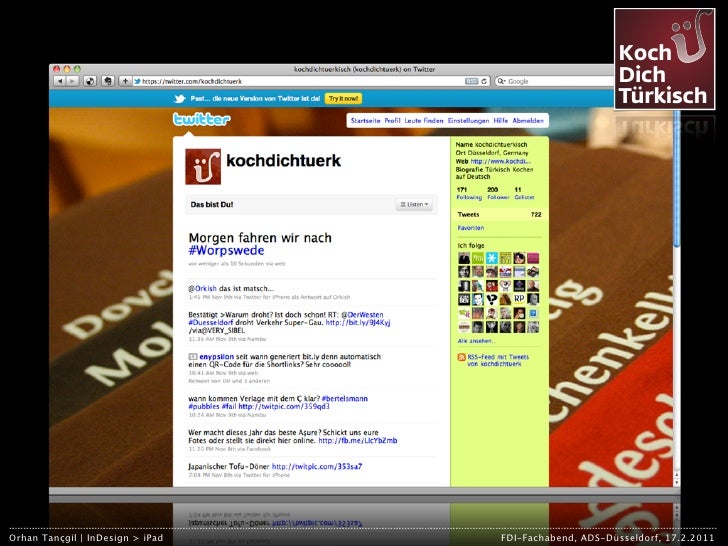Click the #Worpswede hashtag link
The width and height of the screenshot is (728, 546).
pyautogui.click(x=226, y=251)
